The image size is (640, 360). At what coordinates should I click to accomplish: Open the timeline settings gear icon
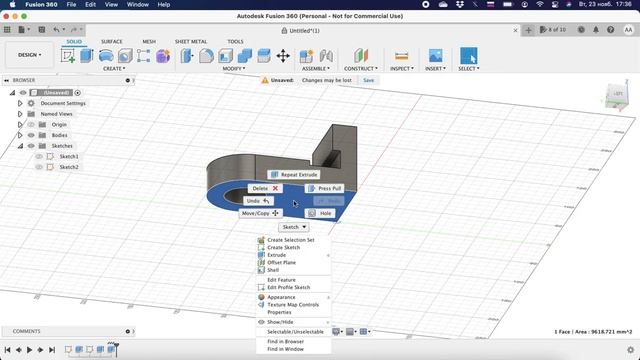(630, 350)
